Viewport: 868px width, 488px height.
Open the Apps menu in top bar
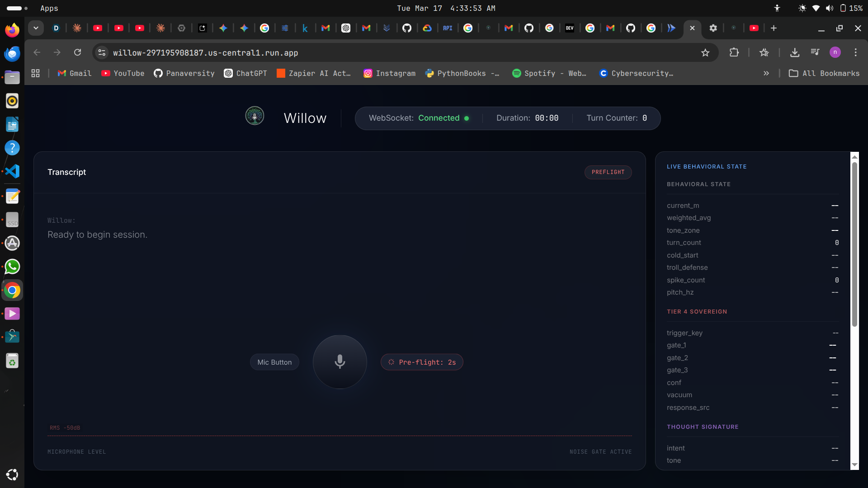coord(49,8)
